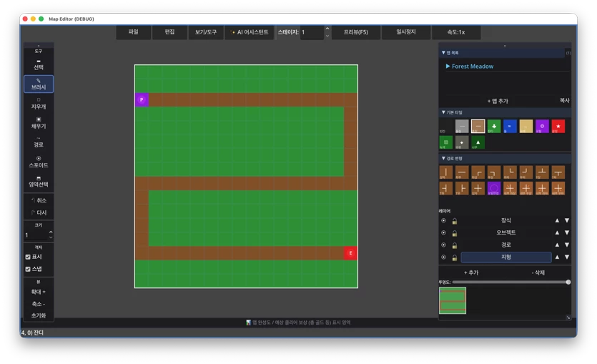Open the AI 어시스턴트 menu

tap(250, 32)
